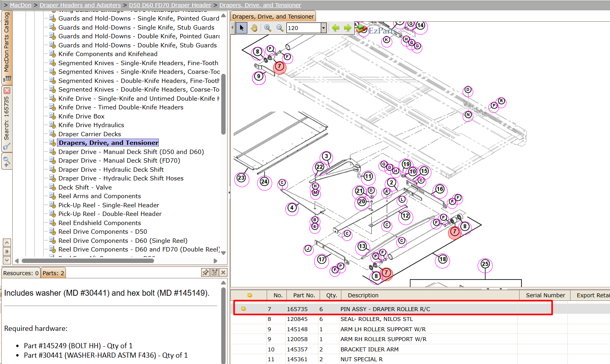Click the Knife Drive Hydraulics page icon
The width and height of the screenshot is (610, 364).
pos(52,125)
